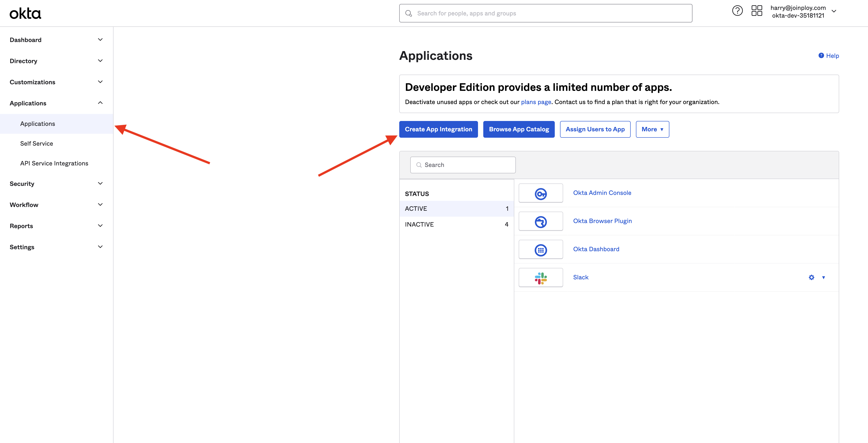Click Create App Integration button
Screen dimensions: 868x443
[x=438, y=129]
